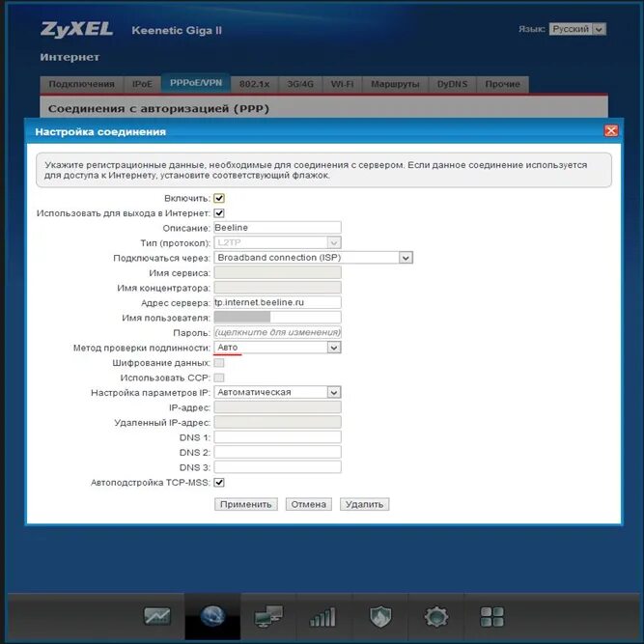The width and height of the screenshot is (644, 644).
Task: Select the PPPoE/VPN tab
Action: coord(195,83)
